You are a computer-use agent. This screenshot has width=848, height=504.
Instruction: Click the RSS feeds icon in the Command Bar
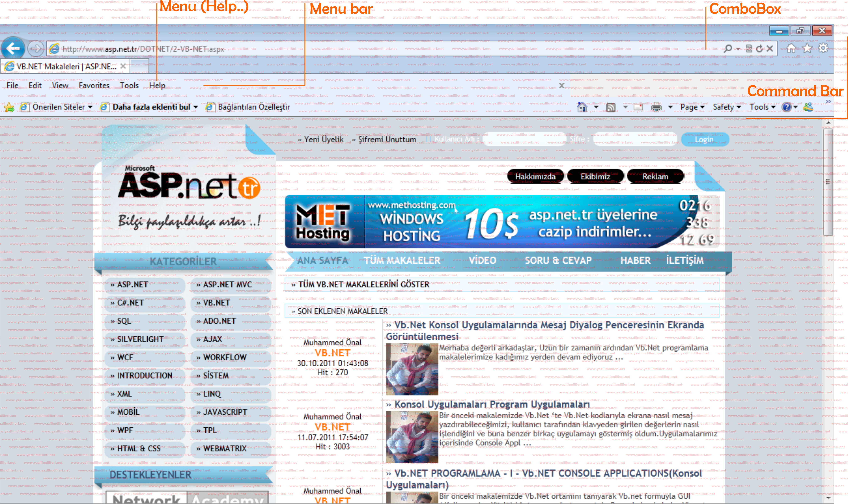pyautogui.click(x=611, y=107)
